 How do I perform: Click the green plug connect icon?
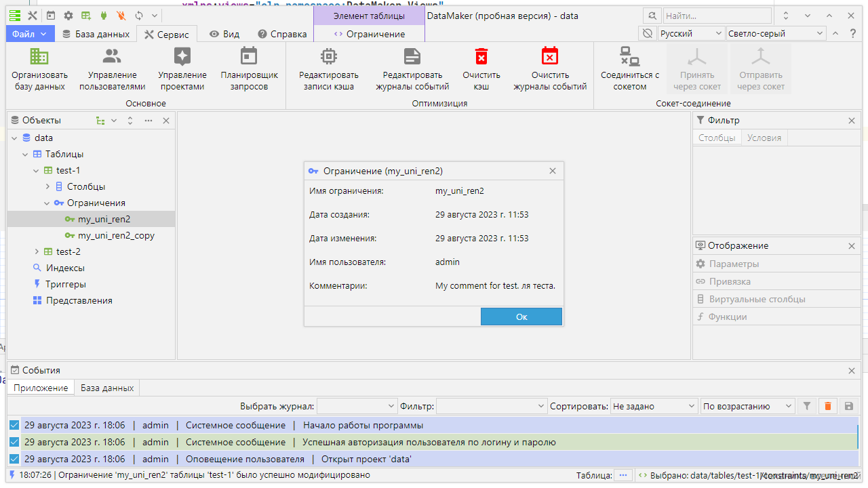point(104,16)
